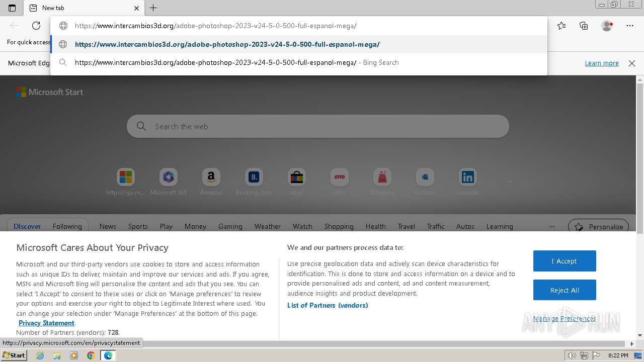
Task: Click the vertical scrollbar down arrow
Action: pos(640,335)
